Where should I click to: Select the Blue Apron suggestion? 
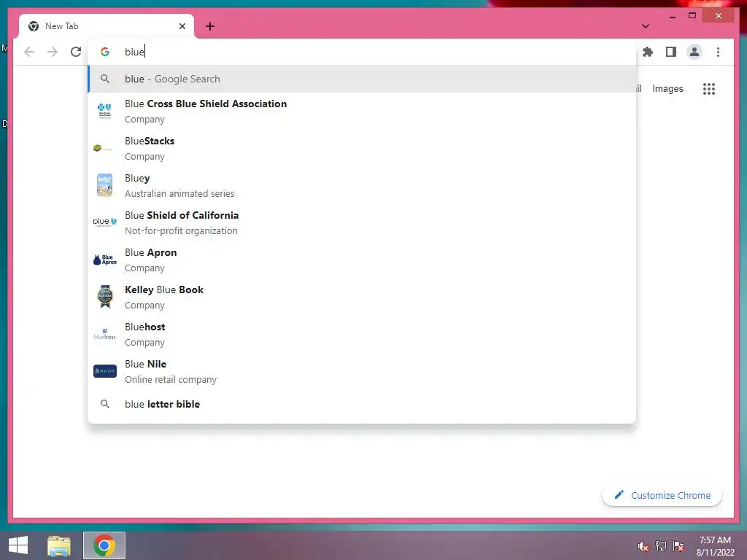click(362, 260)
